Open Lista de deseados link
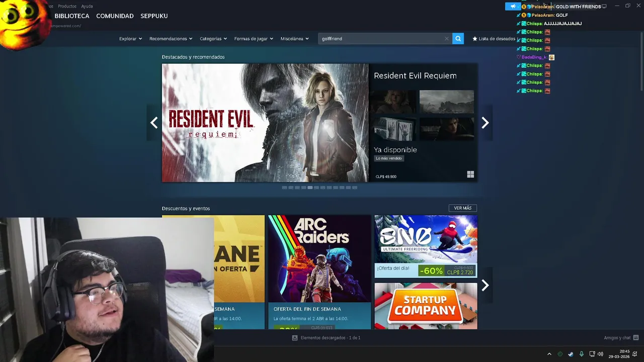The width and height of the screenshot is (644, 362). [x=497, y=39]
